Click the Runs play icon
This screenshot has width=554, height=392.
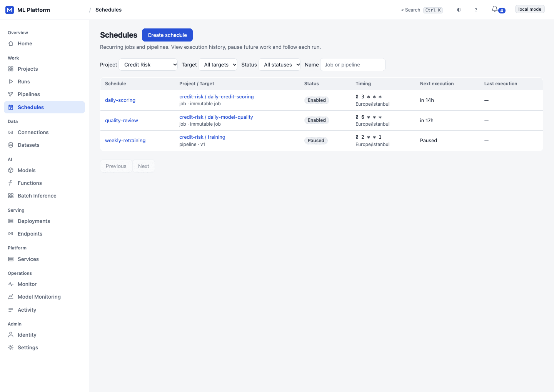coord(11,81)
